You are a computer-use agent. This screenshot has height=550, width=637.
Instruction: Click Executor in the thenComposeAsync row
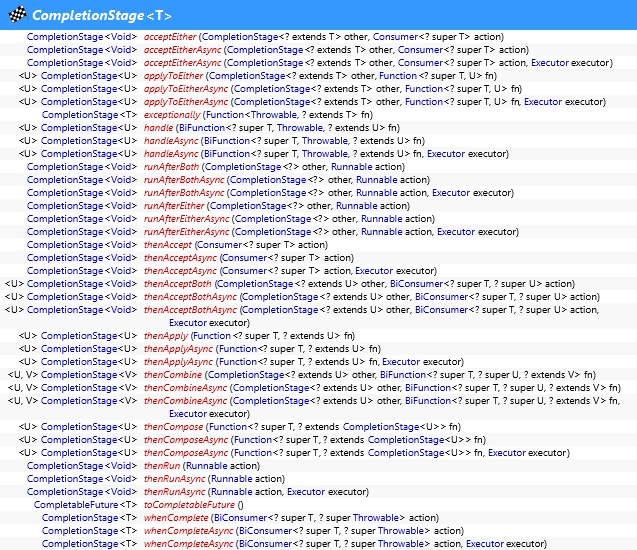tap(507, 453)
